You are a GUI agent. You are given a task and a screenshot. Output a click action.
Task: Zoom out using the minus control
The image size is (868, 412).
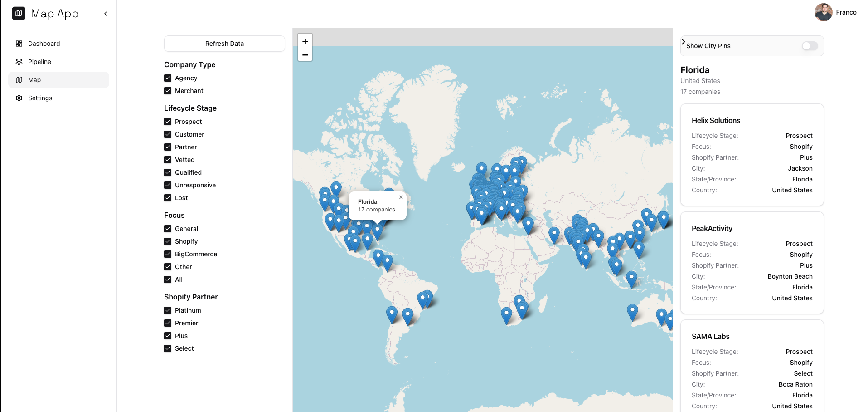[305, 54]
